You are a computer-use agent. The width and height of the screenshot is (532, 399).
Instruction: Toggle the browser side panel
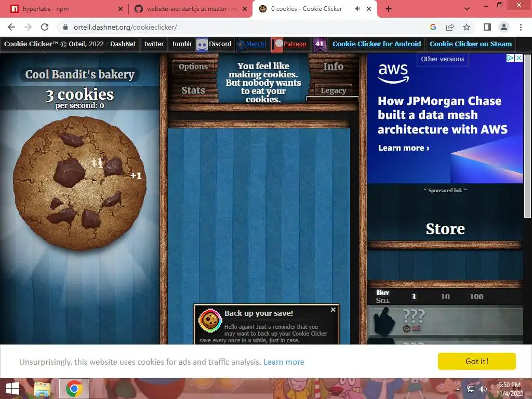coord(487,27)
